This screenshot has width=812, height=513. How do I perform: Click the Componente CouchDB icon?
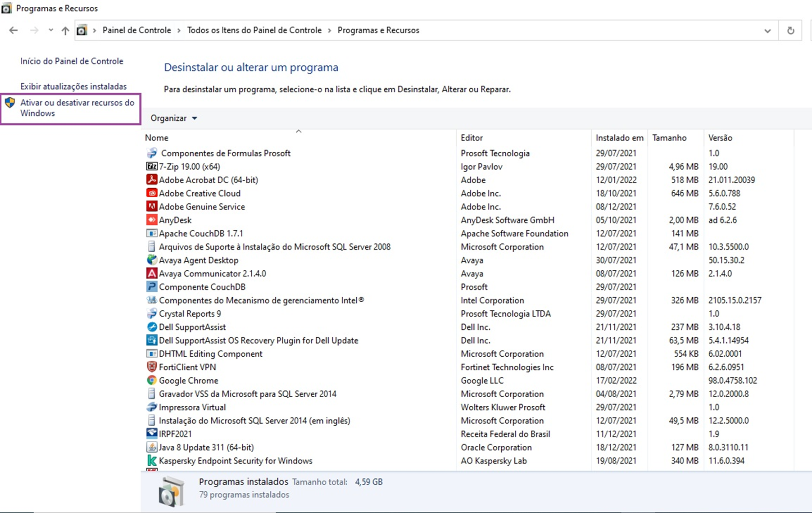click(x=152, y=287)
